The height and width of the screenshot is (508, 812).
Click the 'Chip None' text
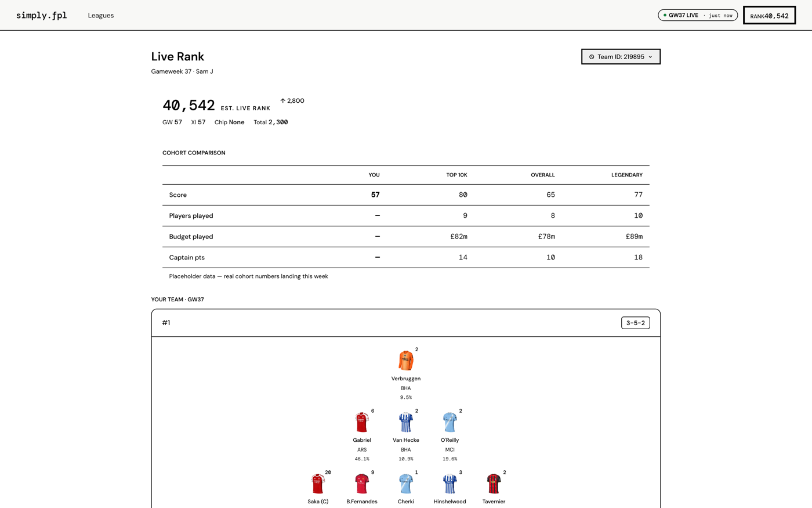(x=230, y=123)
